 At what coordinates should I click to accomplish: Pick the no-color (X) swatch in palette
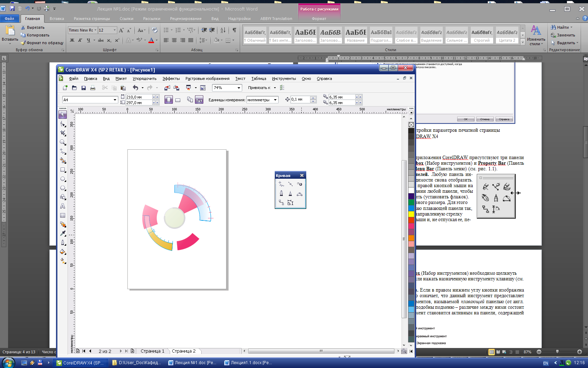(x=411, y=125)
